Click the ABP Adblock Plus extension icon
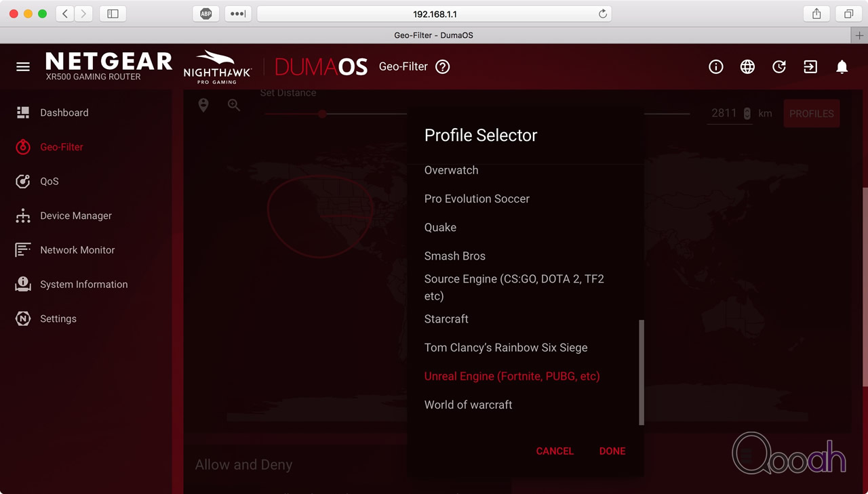This screenshot has height=494, width=868. click(x=206, y=14)
